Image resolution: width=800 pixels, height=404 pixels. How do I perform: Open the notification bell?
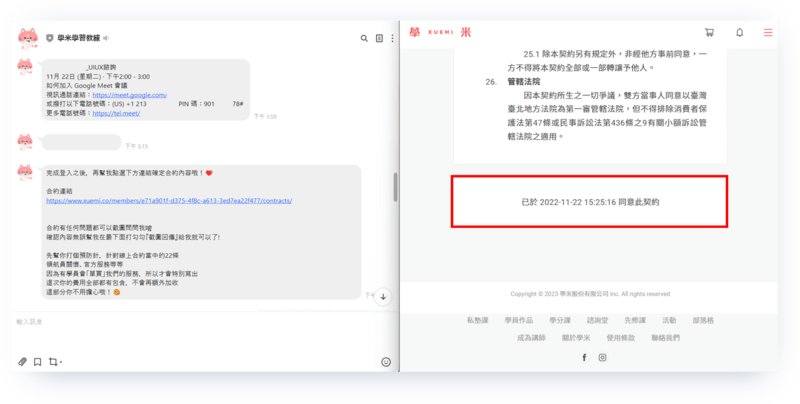pos(739,32)
